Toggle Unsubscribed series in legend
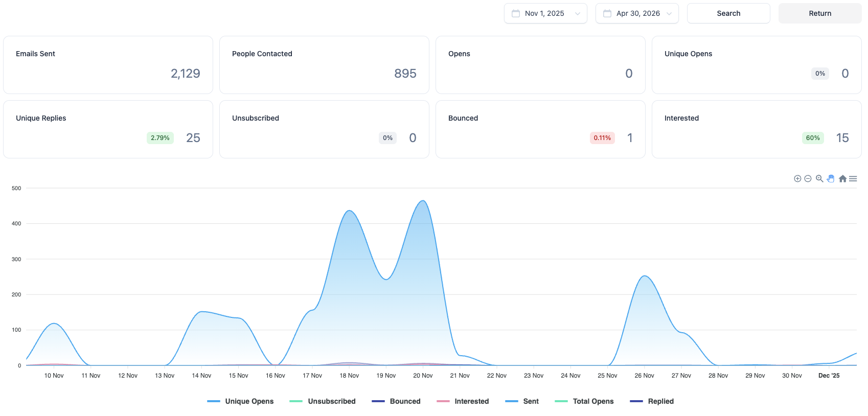 tap(323, 401)
